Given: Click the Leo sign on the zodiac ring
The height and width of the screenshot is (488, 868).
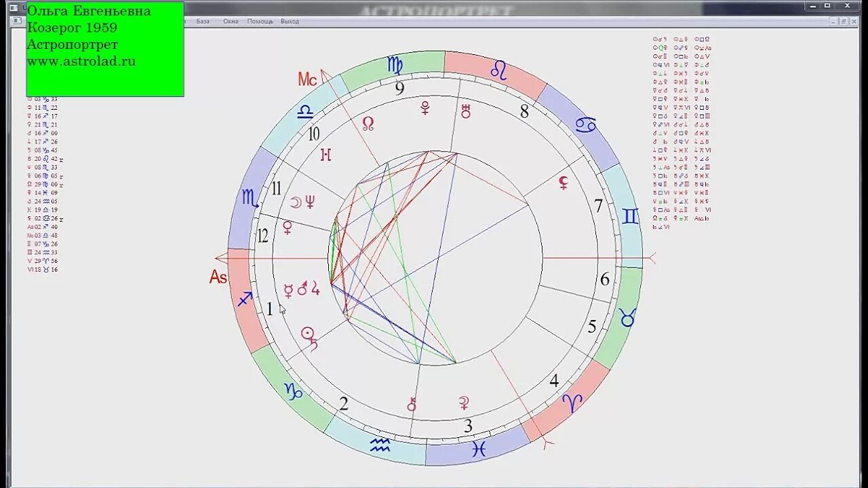Looking at the screenshot, I should click(499, 70).
